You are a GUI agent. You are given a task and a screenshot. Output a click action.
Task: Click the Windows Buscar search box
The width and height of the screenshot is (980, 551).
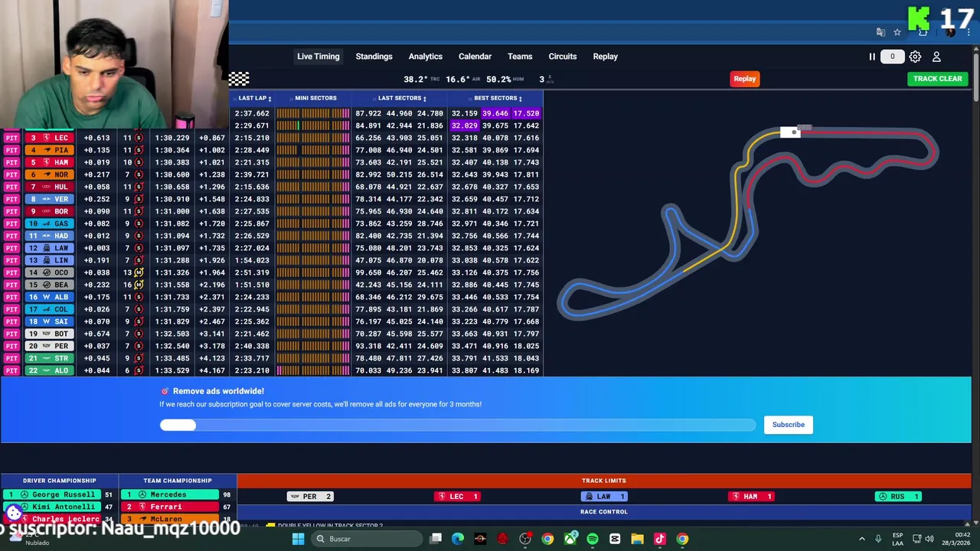coord(366,539)
